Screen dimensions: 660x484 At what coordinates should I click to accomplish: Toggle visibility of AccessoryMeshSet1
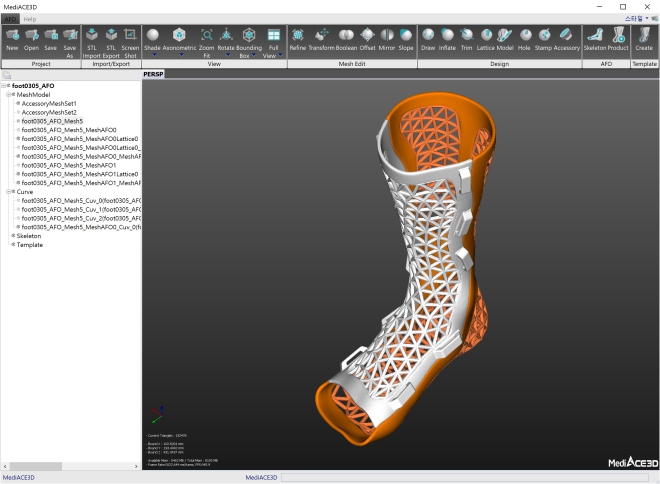coord(18,103)
